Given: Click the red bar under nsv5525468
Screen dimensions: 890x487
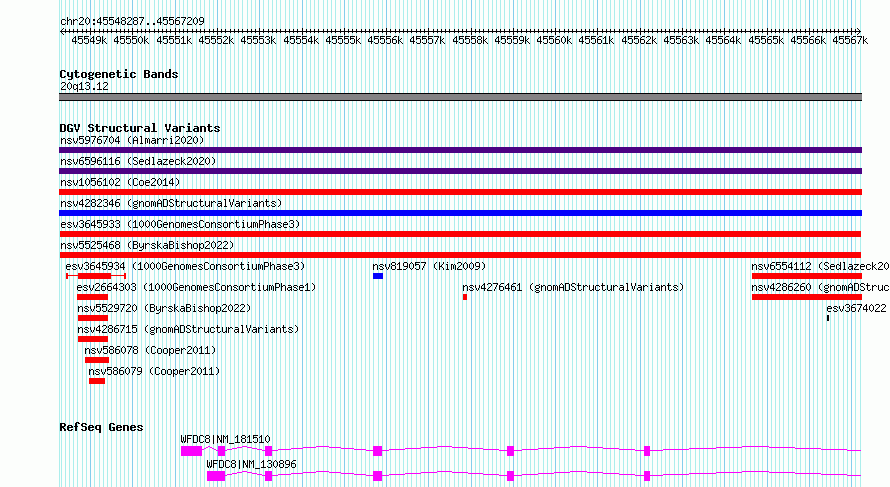Looking at the screenshot, I should (x=460, y=255).
